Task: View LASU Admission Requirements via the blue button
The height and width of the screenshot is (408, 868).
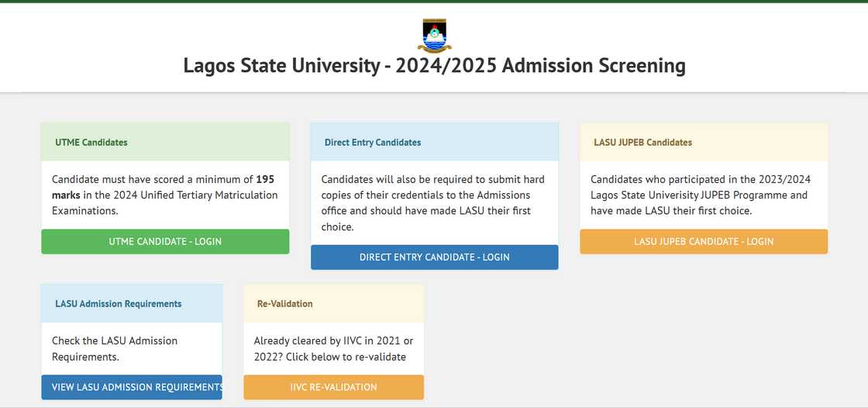Action: click(x=132, y=387)
